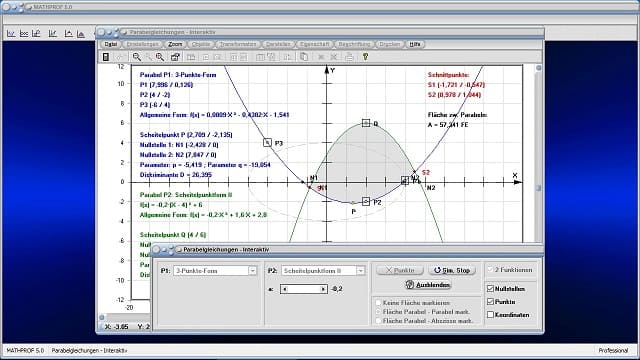640x360 pixels.
Task: Click the second greyed X delete icon
Action: (x=334, y=57)
